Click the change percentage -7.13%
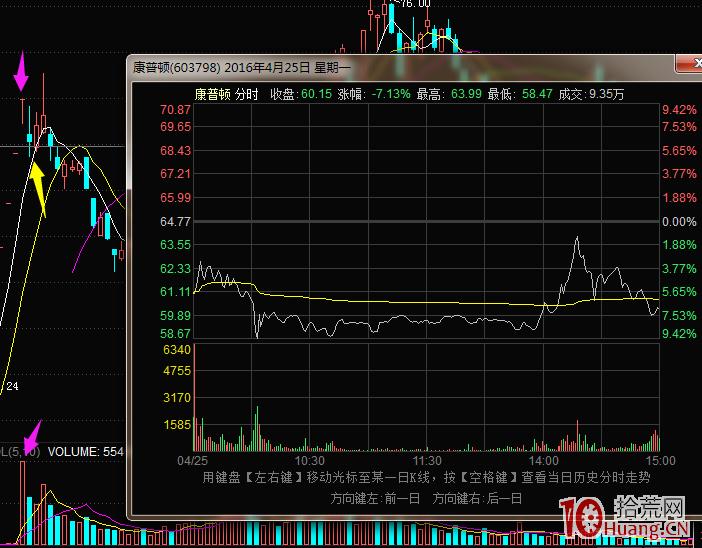 pyautogui.click(x=391, y=94)
